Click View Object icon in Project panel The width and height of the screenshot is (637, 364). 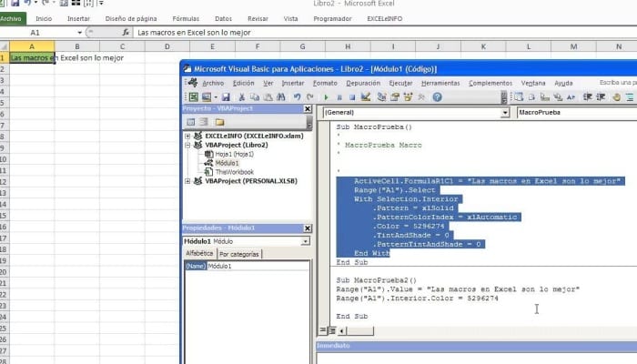click(x=204, y=122)
